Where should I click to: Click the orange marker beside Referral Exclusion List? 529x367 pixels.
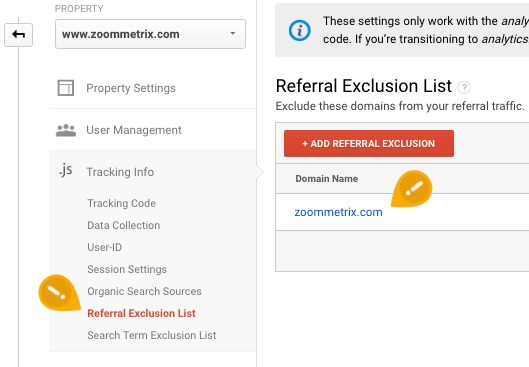[59, 292]
